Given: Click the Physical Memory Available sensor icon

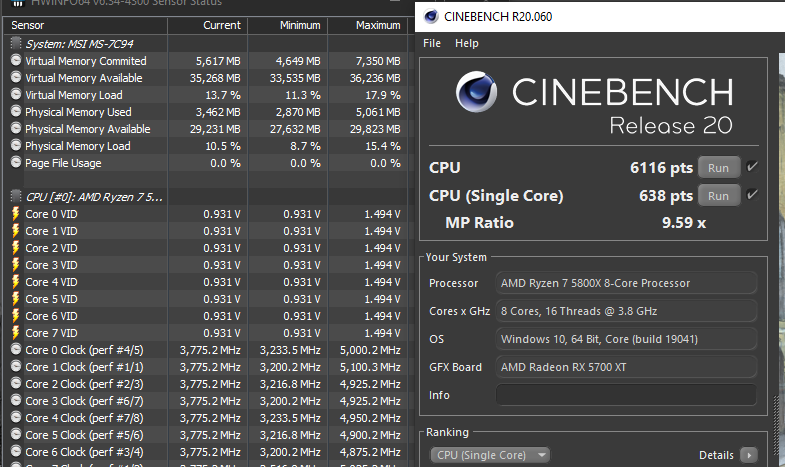Looking at the screenshot, I should point(16,129).
